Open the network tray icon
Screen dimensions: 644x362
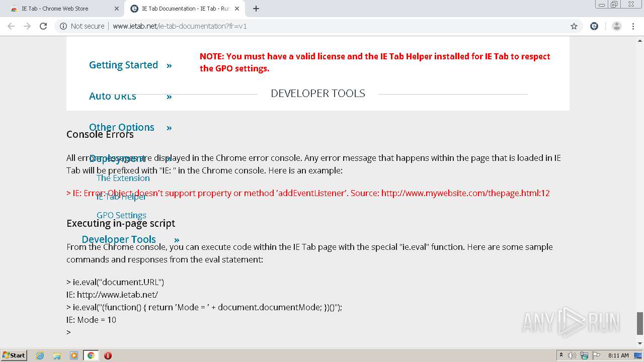(584, 355)
